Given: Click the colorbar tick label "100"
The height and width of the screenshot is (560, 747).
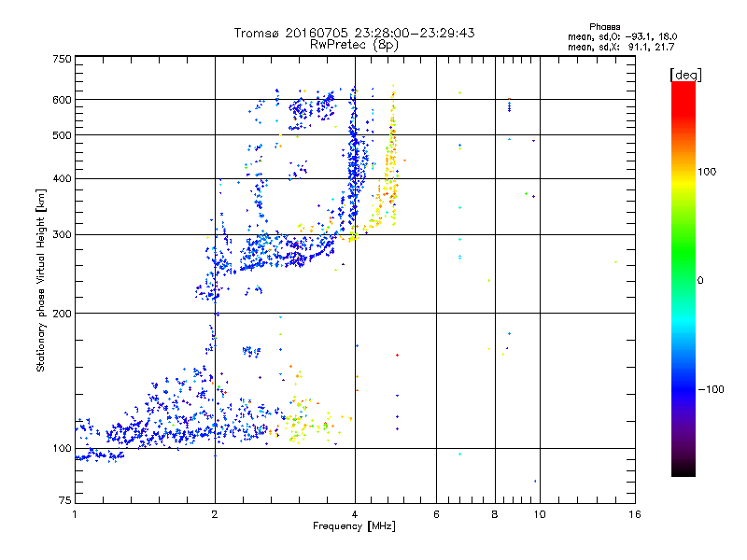Looking at the screenshot, I should coord(707,172).
